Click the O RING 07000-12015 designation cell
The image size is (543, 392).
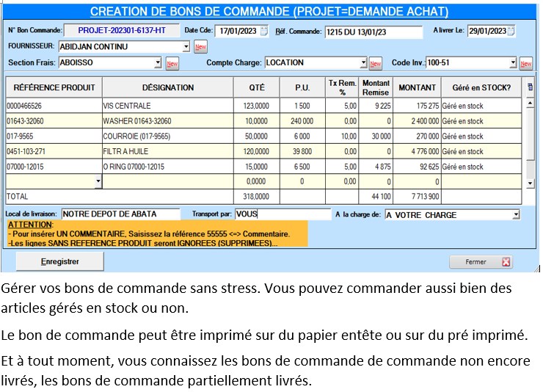(x=168, y=167)
